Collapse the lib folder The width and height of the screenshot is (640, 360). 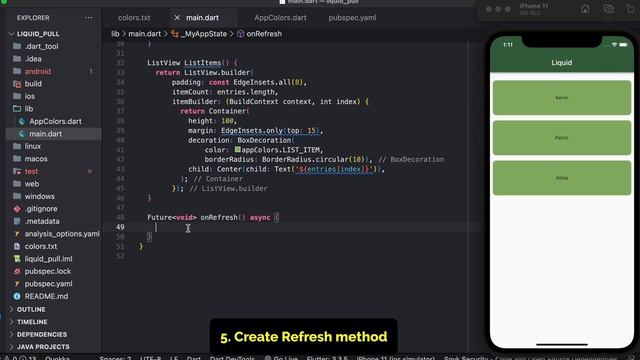click(29, 109)
